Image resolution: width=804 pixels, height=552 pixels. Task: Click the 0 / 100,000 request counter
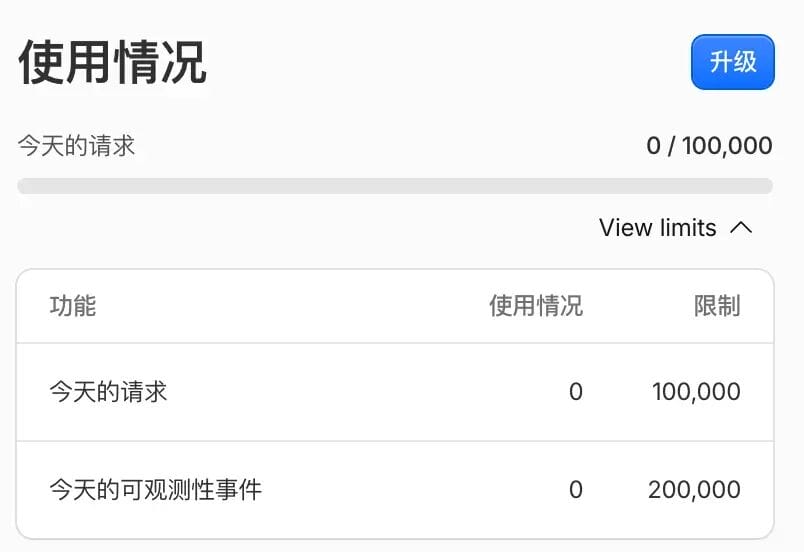(709, 146)
